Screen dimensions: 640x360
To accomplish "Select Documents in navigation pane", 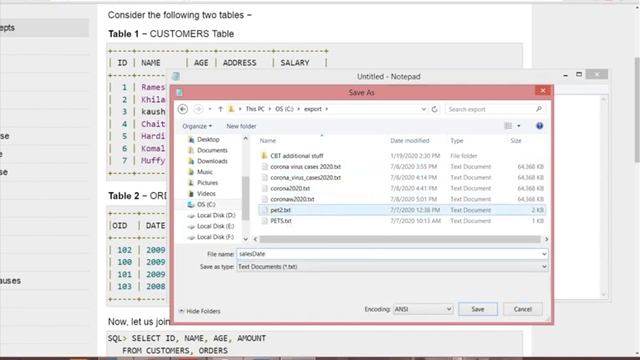I will 212,150.
